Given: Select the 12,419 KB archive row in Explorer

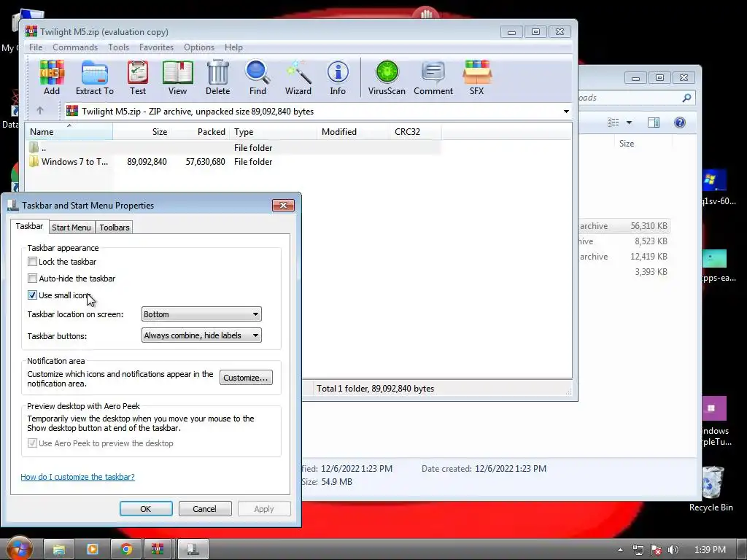Looking at the screenshot, I should pos(624,257).
